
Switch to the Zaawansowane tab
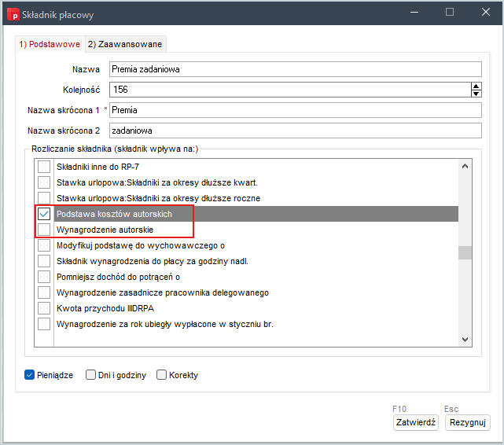click(125, 44)
